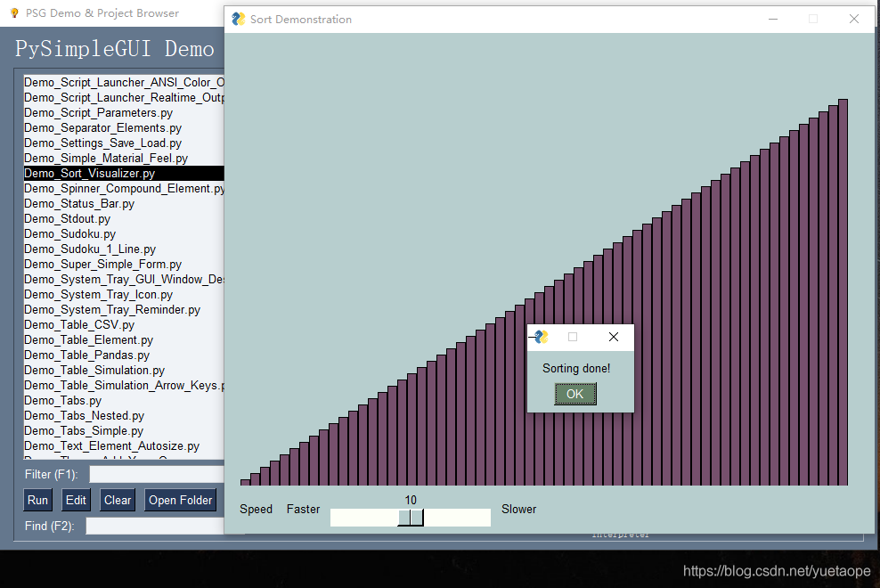Screen dimensions: 880x588
Task: Select Demo_Table_Simulation.py entry
Action: (124, 370)
